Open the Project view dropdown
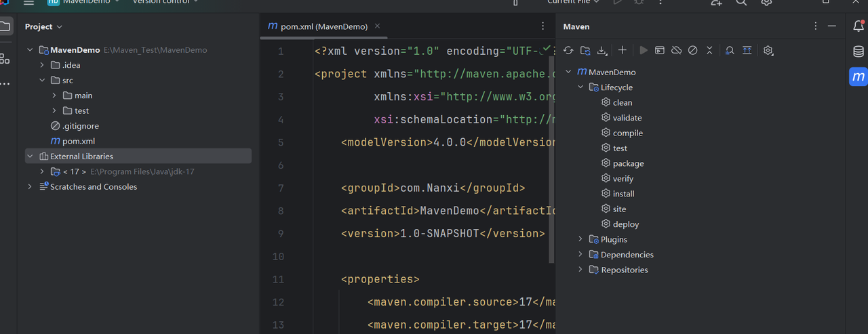The image size is (868, 334). 43,26
